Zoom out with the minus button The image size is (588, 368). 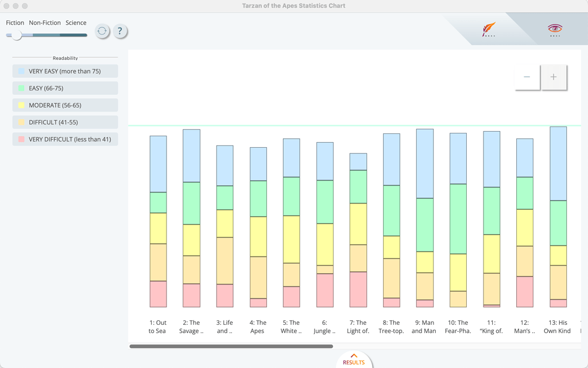click(527, 77)
